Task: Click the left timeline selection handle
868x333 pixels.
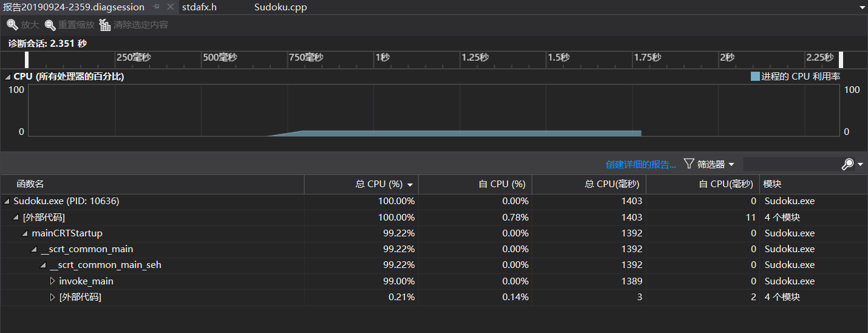Action: 27,60
